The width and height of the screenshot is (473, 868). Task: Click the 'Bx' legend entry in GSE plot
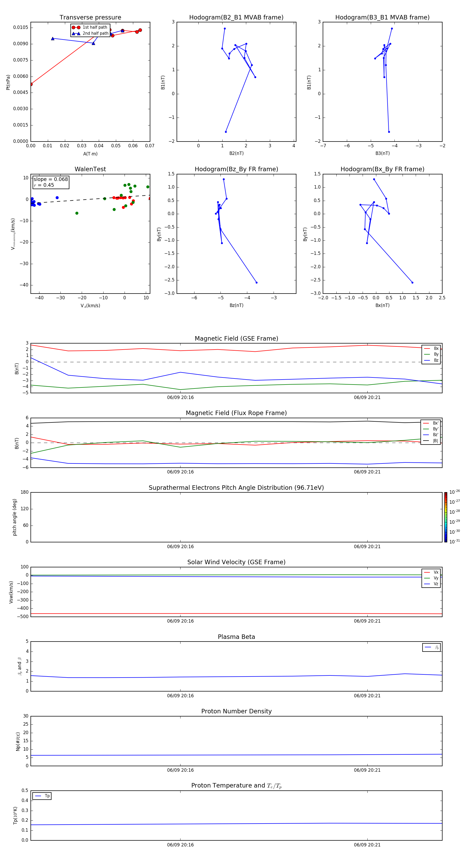pos(431,349)
